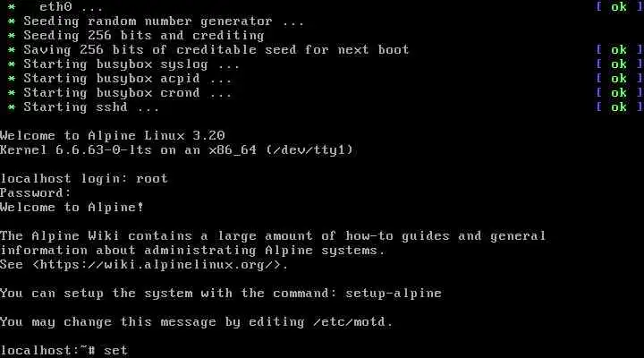The width and height of the screenshot is (644, 358).
Task: Click the Password prompt line
Action: click(x=36, y=192)
